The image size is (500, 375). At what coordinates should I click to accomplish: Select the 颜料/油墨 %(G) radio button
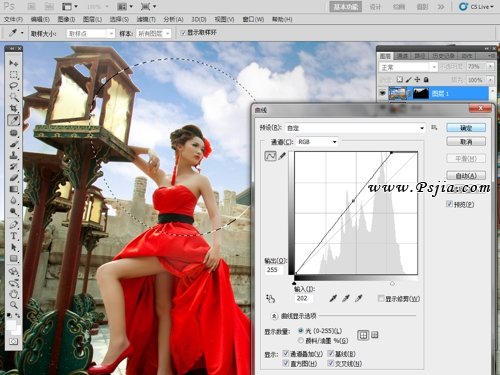click(301, 340)
